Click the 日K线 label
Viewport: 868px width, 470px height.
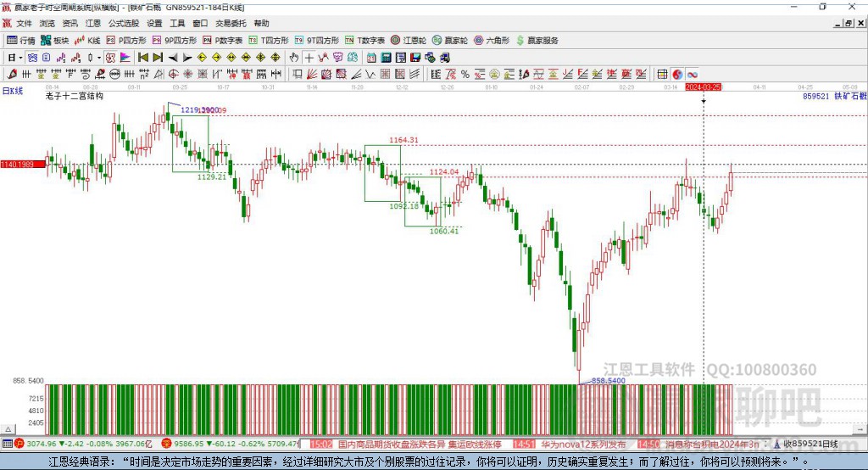pyautogui.click(x=12, y=91)
